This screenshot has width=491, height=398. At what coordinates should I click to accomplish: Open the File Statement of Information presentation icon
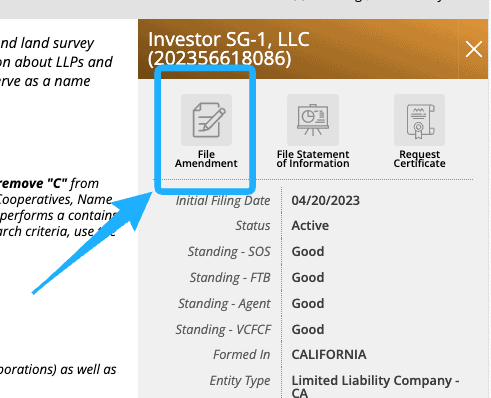[313, 120]
